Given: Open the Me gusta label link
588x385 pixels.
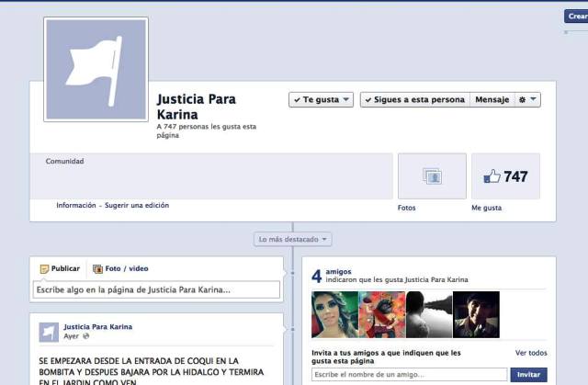Looking at the screenshot, I should [x=486, y=208].
